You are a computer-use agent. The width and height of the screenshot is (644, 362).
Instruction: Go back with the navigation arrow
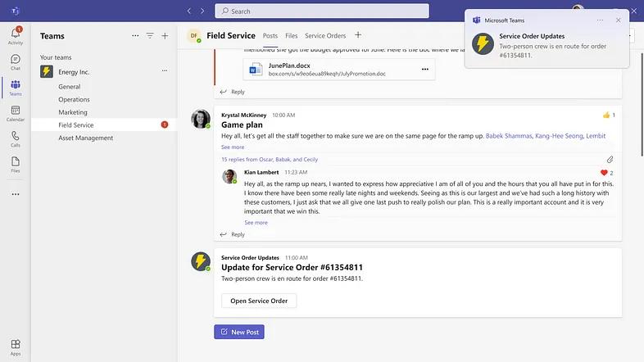(189, 11)
